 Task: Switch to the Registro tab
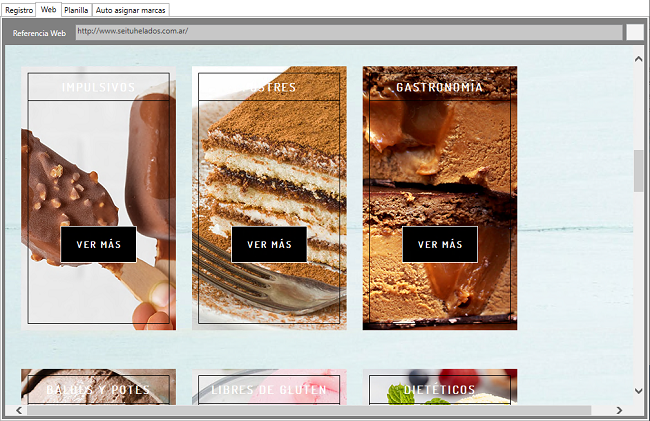click(19, 10)
